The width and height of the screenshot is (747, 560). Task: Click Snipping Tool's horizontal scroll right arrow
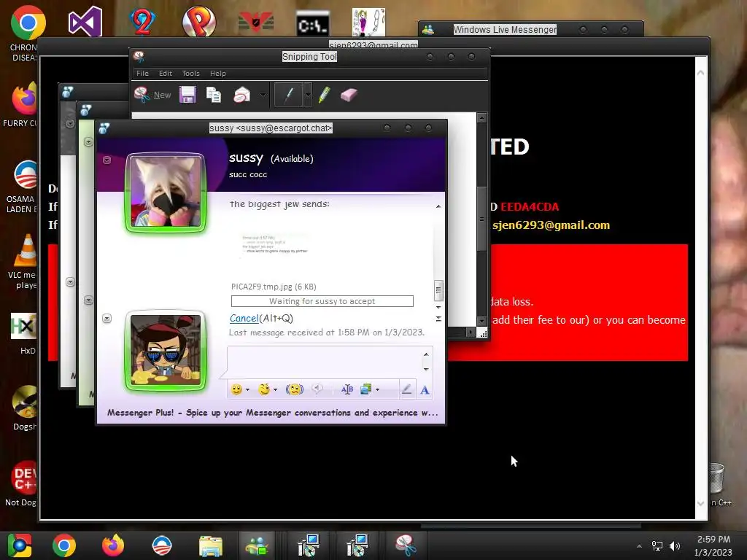tap(471, 332)
